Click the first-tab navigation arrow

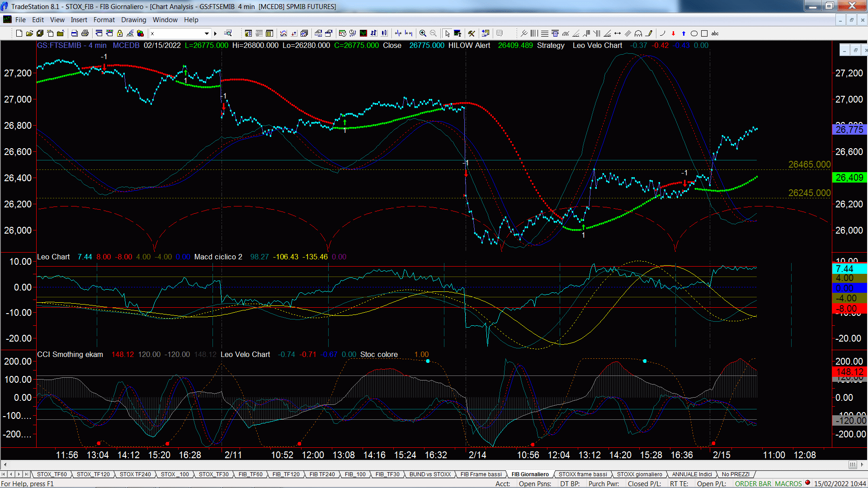pos(4,474)
